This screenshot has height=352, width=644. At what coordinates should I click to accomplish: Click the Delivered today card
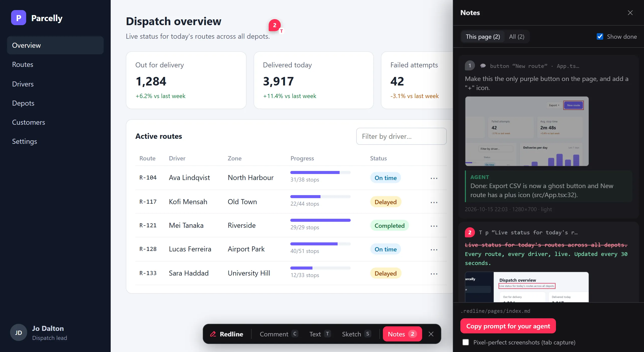tap(313, 80)
